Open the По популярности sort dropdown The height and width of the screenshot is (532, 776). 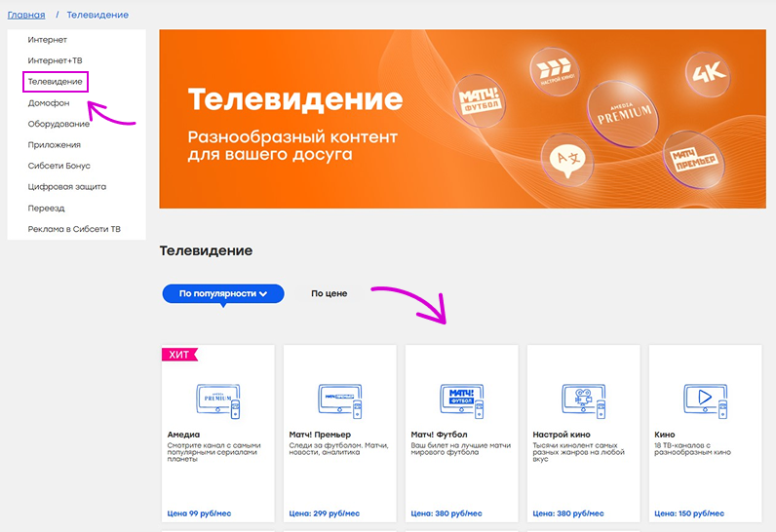point(223,293)
